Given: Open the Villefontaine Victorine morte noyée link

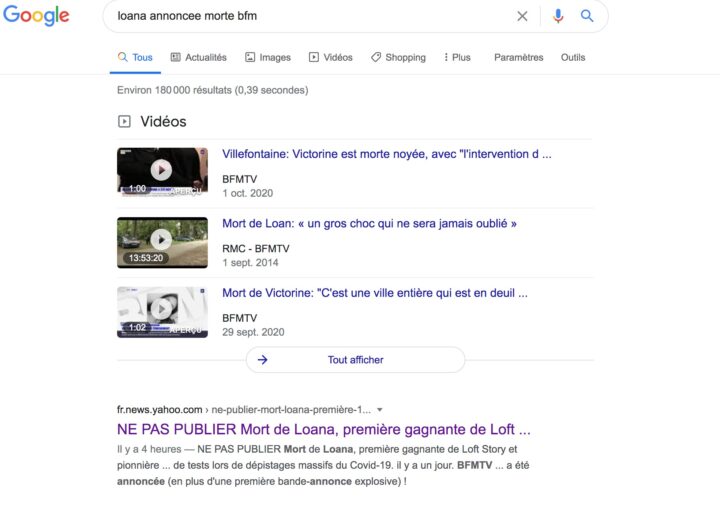Looking at the screenshot, I should (387, 154).
